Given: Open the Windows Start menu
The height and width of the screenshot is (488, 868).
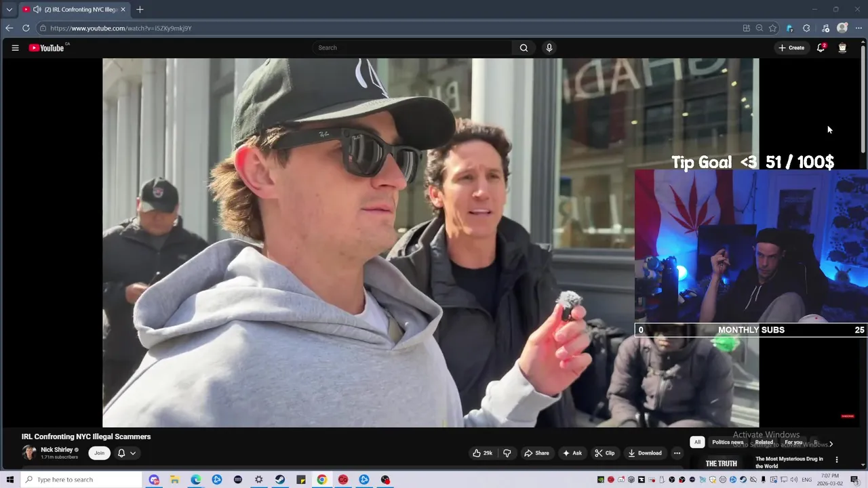Looking at the screenshot, I should (x=9, y=479).
